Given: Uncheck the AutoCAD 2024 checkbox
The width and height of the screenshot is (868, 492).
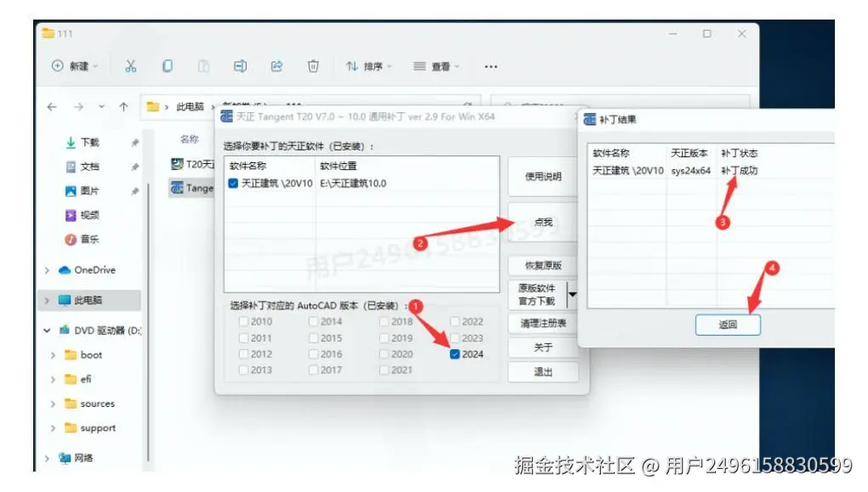Looking at the screenshot, I should [x=455, y=354].
